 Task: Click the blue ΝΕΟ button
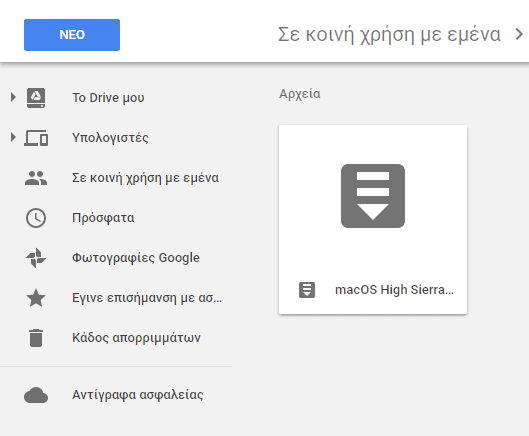point(72,35)
